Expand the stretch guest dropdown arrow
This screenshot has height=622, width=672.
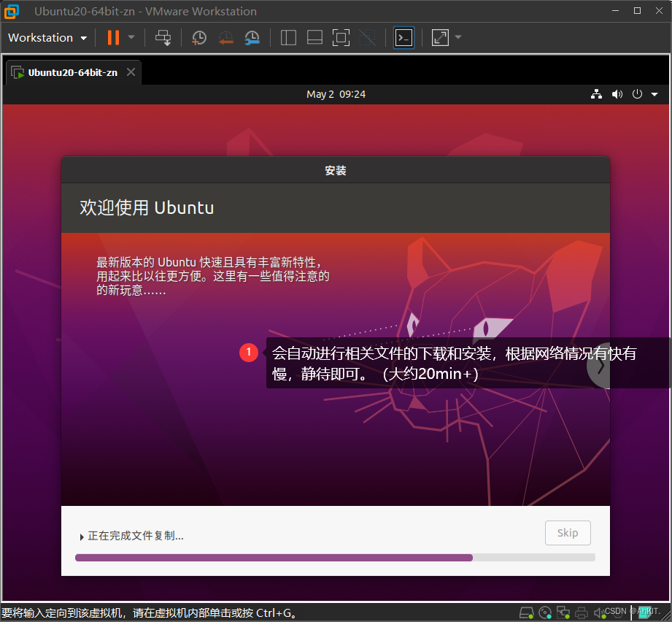[x=458, y=37]
